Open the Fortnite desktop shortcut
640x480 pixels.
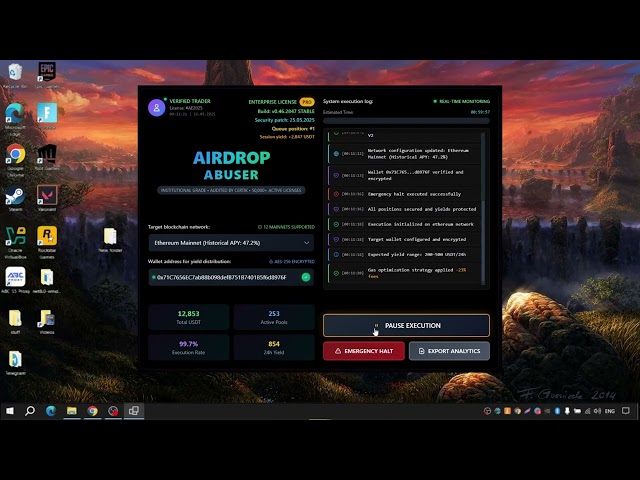[x=47, y=116]
